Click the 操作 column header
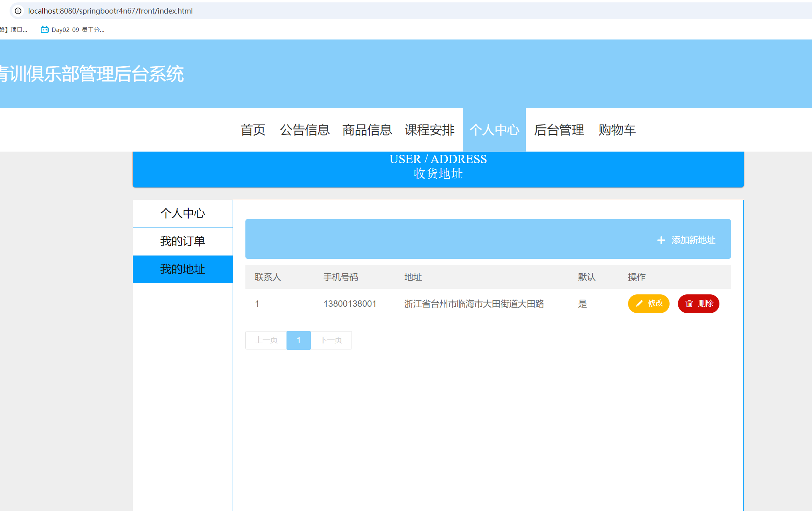Viewport: 812px width, 511px height. tap(637, 277)
